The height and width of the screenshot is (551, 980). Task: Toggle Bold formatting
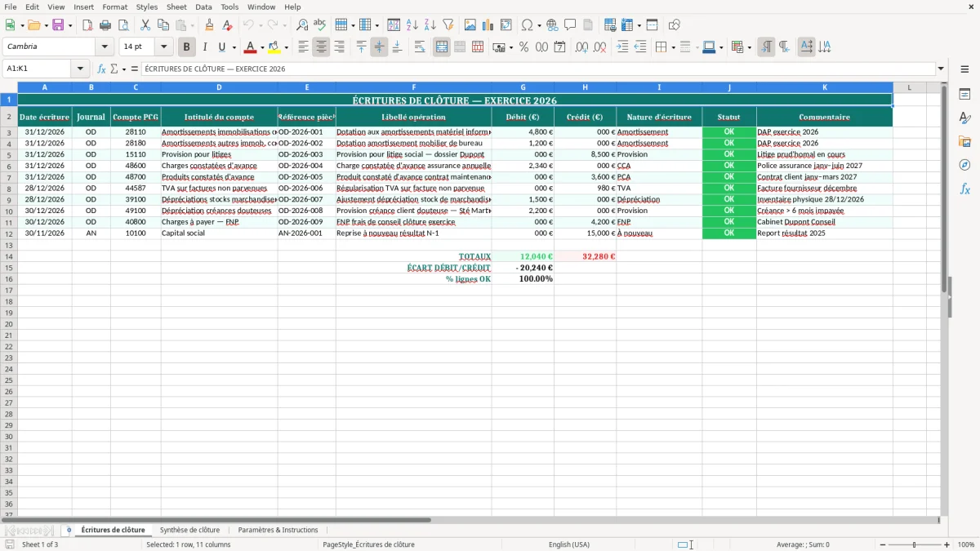(187, 47)
